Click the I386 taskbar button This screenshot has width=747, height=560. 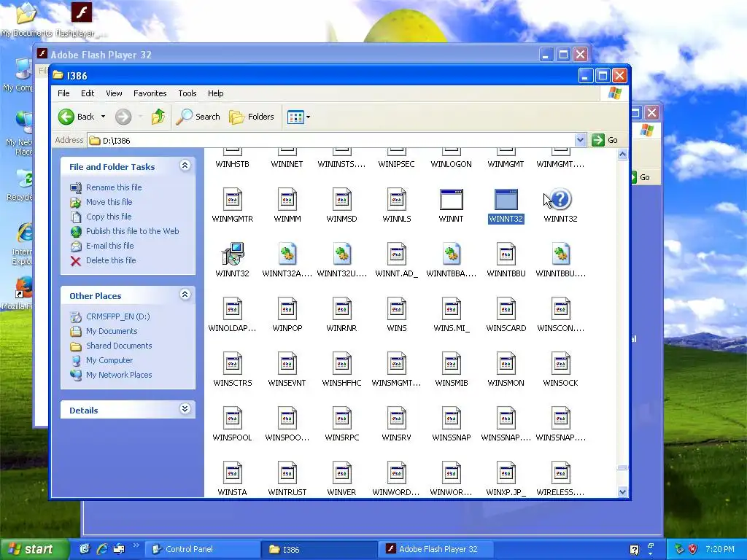pos(320,549)
